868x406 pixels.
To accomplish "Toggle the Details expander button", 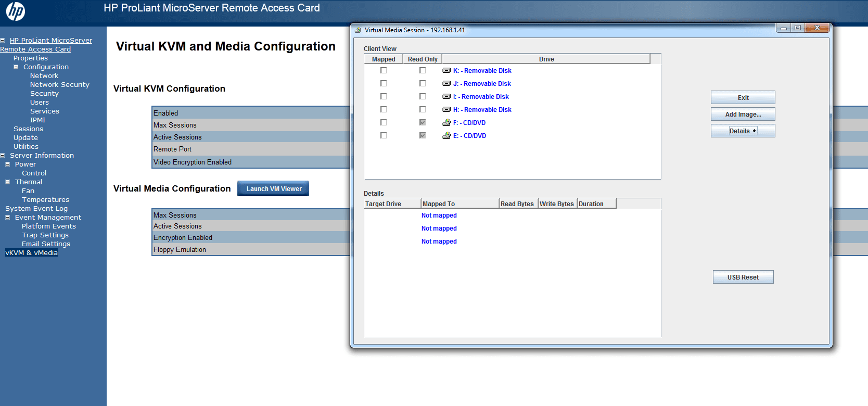I will [743, 131].
